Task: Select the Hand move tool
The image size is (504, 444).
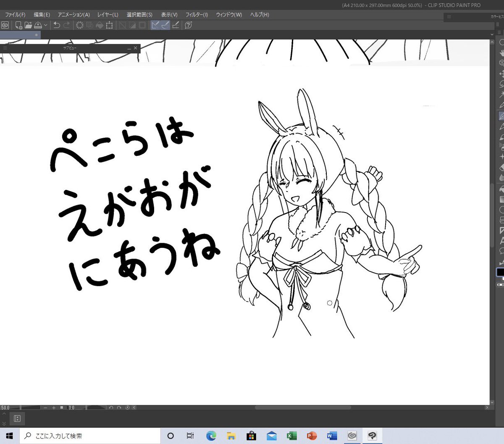Action: coord(501,53)
